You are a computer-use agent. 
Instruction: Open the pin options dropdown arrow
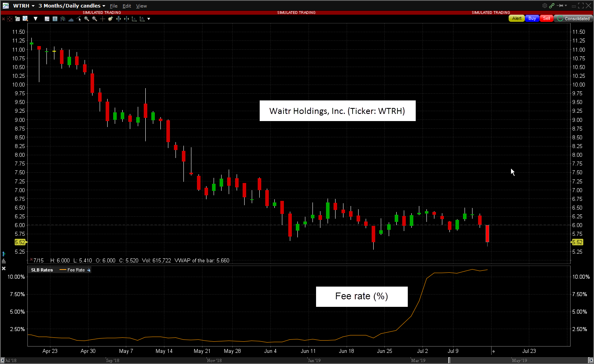click(566, 6)
